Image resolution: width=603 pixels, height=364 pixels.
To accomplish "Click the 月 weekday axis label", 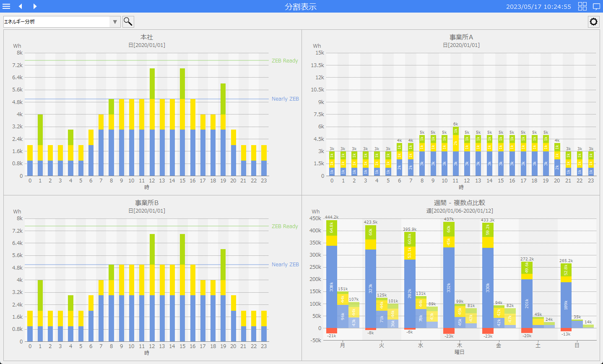I will tap(343, 345).
